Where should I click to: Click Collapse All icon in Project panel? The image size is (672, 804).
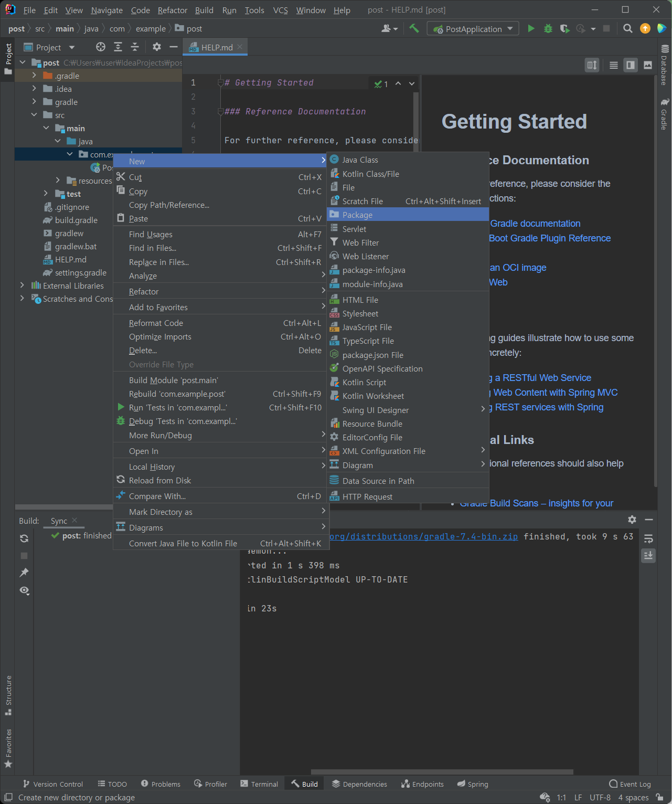[135, 47]
